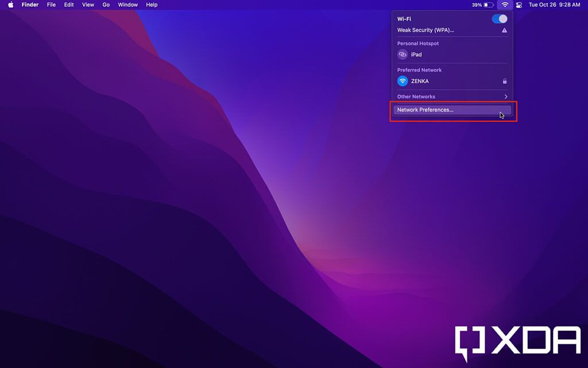Connect to the iPad hotspot
Viewport: 588px width, 368px height.
click(x=416, y=54)
